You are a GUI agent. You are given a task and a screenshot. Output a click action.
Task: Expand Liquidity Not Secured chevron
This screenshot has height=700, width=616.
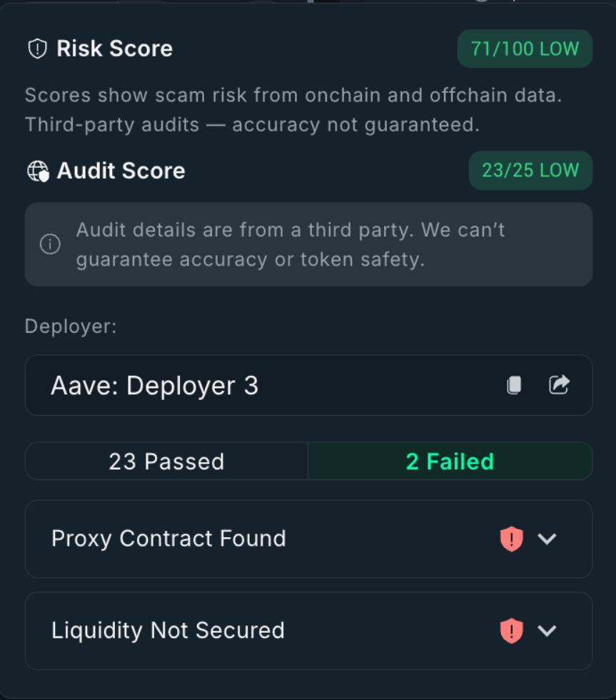pos(547,631)
